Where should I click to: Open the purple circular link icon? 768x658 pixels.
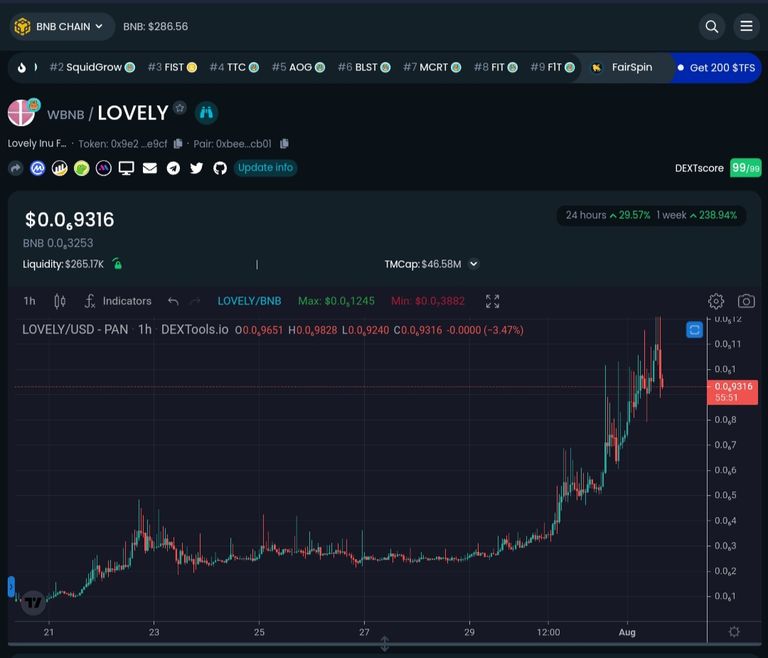coord(103,168)
